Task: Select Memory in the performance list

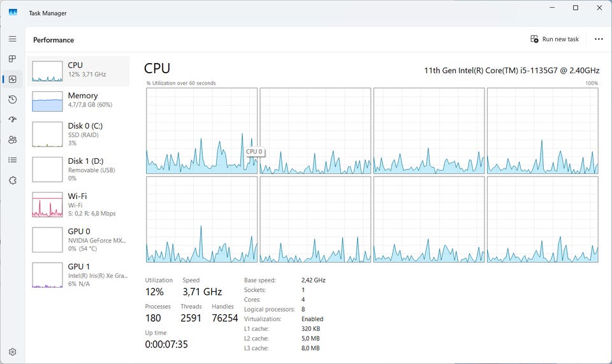Action: pyautogui.click(x=78, y=101)
